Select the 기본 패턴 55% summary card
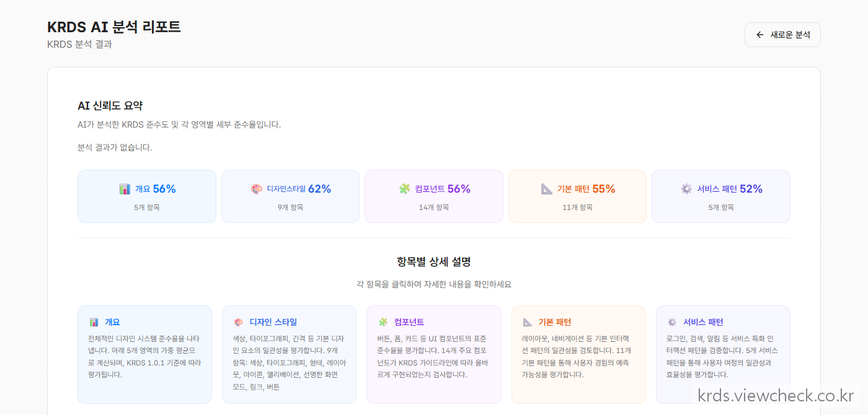 (x=577, y=196)
